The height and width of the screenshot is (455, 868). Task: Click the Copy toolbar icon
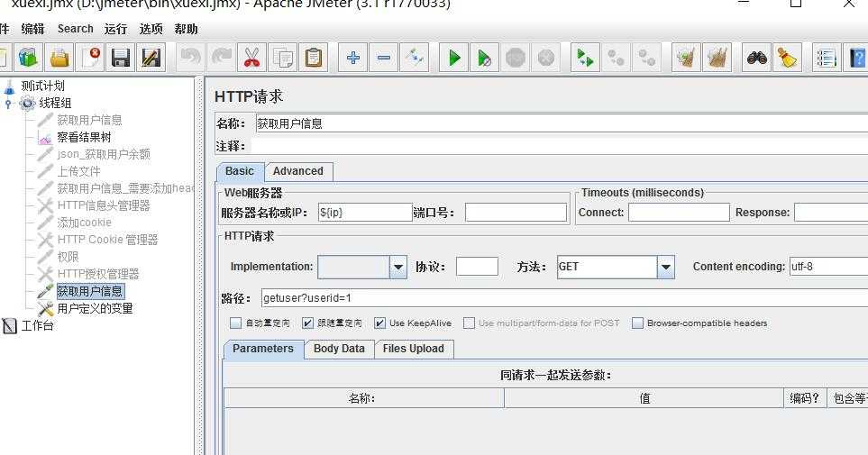pyautogui.click(x=283, y=58)
